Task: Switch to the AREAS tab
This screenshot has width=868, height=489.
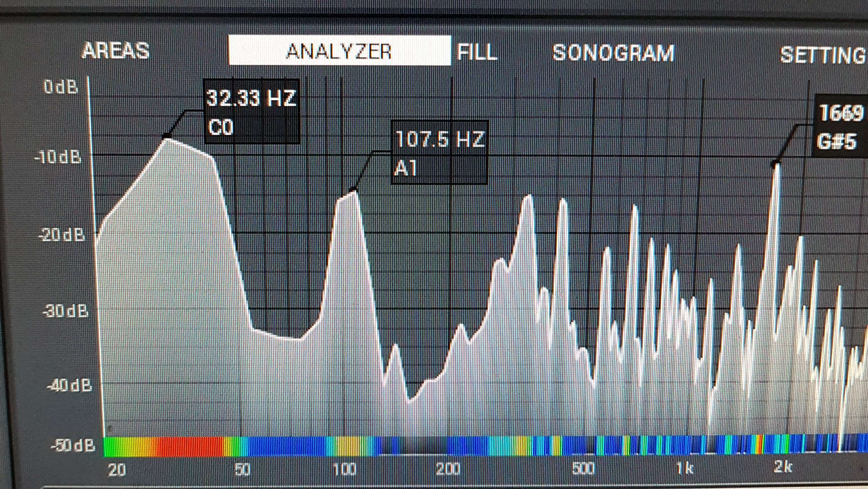Action: (116, 51)
